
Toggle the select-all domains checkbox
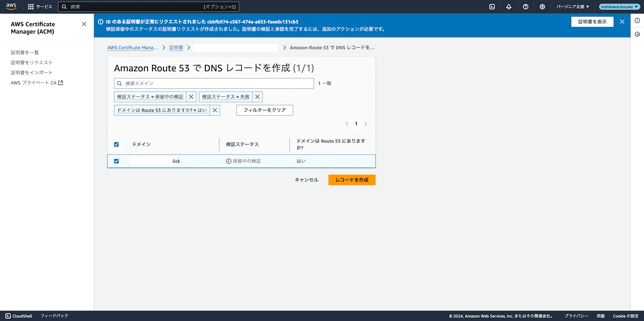pyautogui.click(x=116, y=144)
